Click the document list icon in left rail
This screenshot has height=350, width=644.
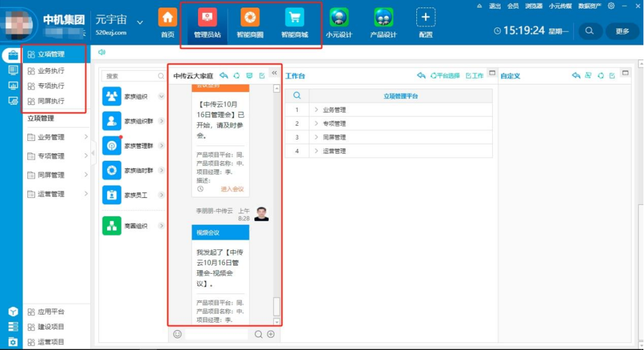pos(13,70)
